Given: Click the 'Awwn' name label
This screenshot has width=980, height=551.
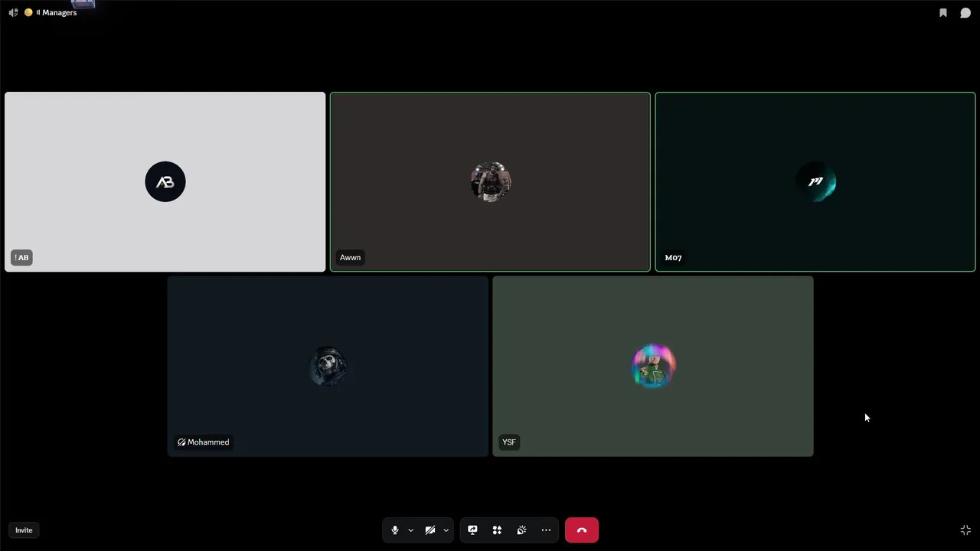Looking at the screenshot, I should point(350,258).
